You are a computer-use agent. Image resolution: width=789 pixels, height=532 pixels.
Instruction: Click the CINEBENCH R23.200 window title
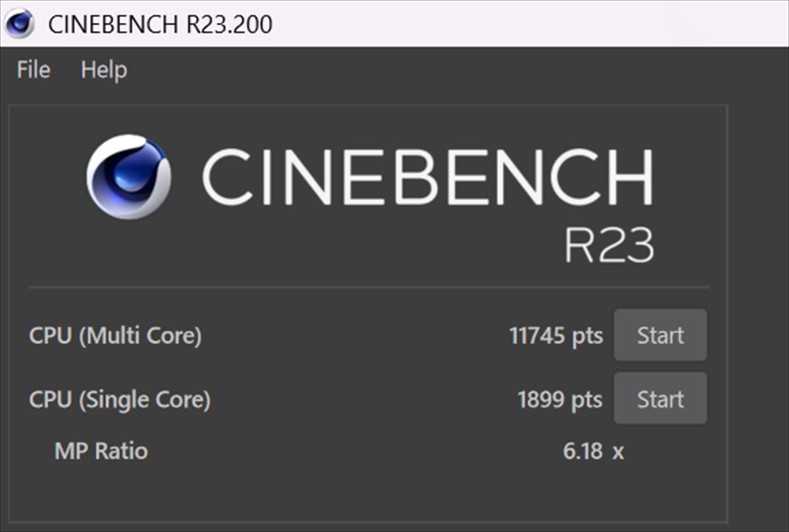[x=160, y=24]
